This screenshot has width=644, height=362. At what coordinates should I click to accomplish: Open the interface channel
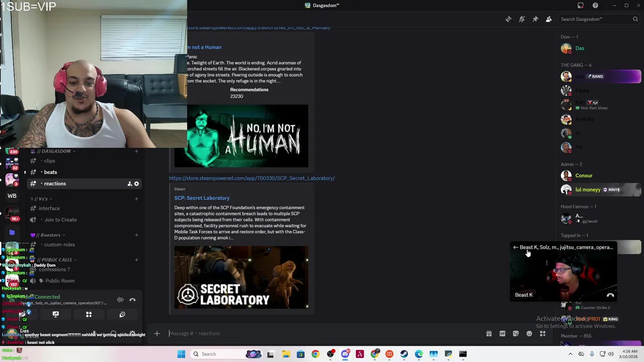point(84,208)
